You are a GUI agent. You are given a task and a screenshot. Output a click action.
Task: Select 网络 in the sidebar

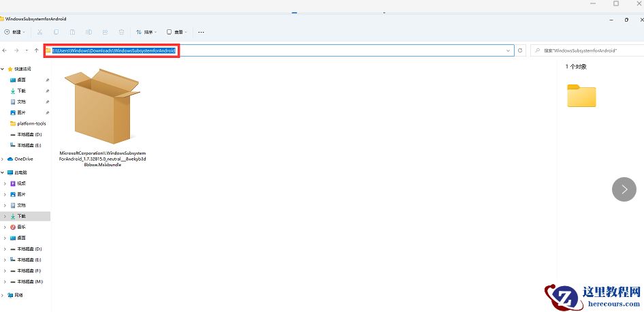[16, 295]
